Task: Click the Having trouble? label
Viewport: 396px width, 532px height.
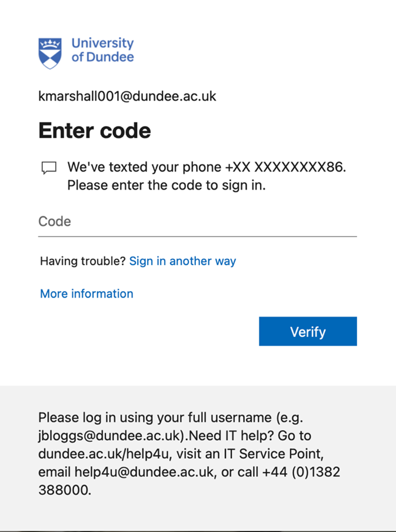Action: (x=83, y=261)
